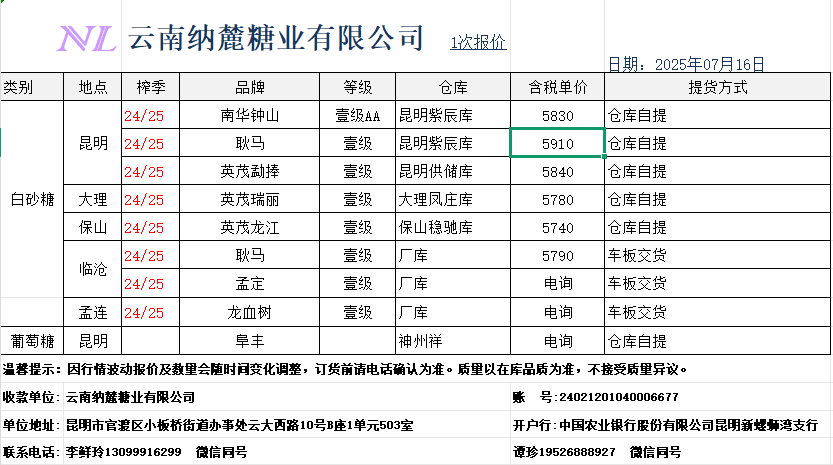833x465 pixels.
Task: Open the 1次报价 link
Action: (x=477, y=42)
